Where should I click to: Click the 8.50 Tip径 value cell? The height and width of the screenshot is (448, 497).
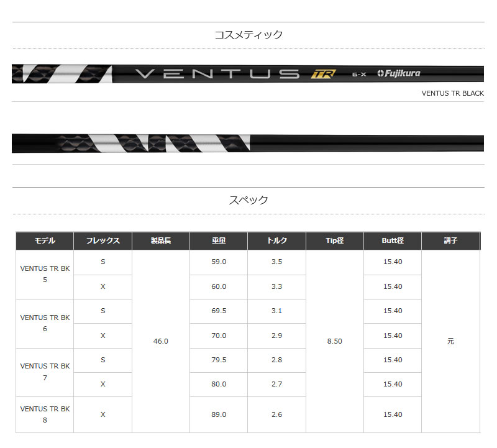334,341
